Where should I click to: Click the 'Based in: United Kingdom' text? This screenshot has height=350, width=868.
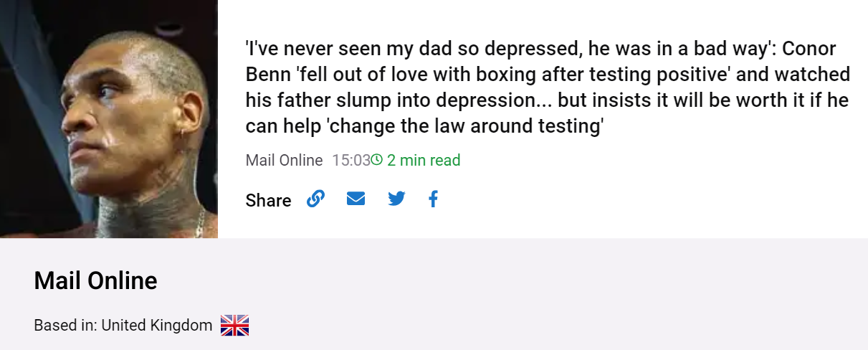[x=123, y=326]
